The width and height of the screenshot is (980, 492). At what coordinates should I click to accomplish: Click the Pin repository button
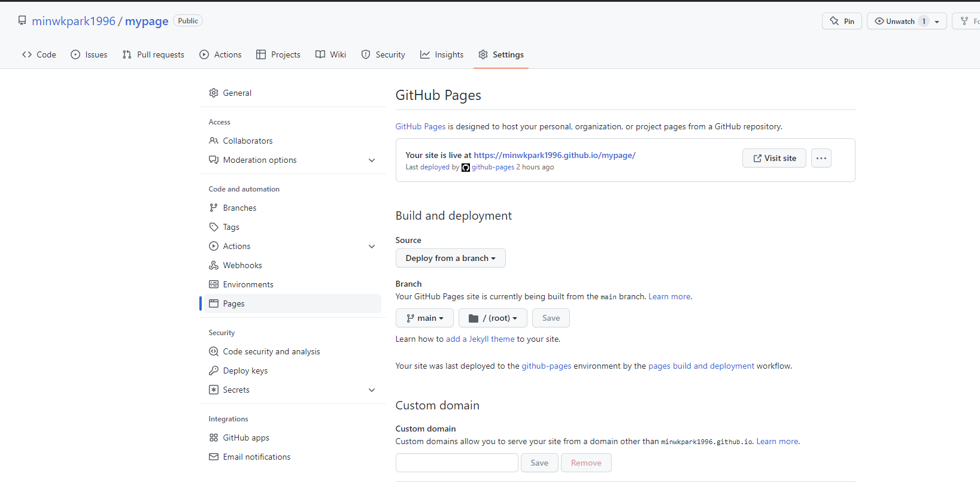pos(842,21)
